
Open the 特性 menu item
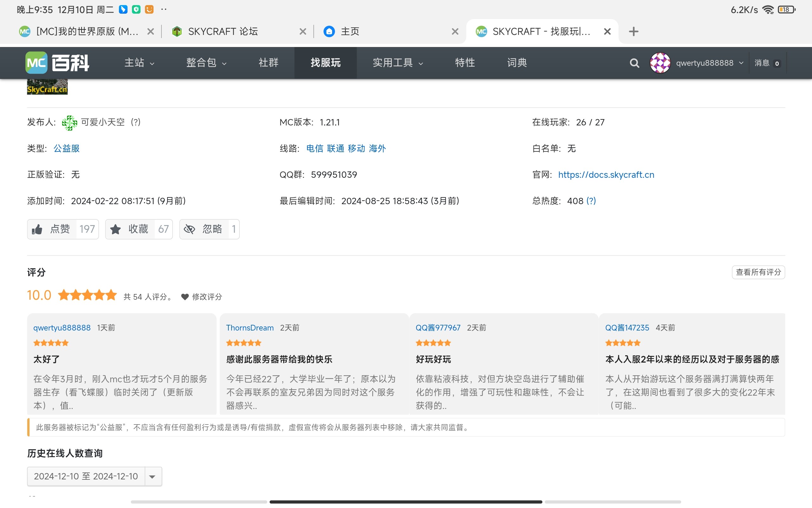(x=465, y=63)
